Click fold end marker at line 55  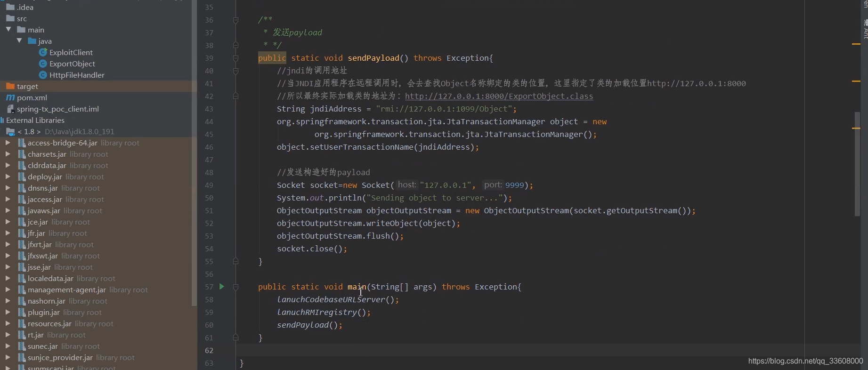pos(235,261)
